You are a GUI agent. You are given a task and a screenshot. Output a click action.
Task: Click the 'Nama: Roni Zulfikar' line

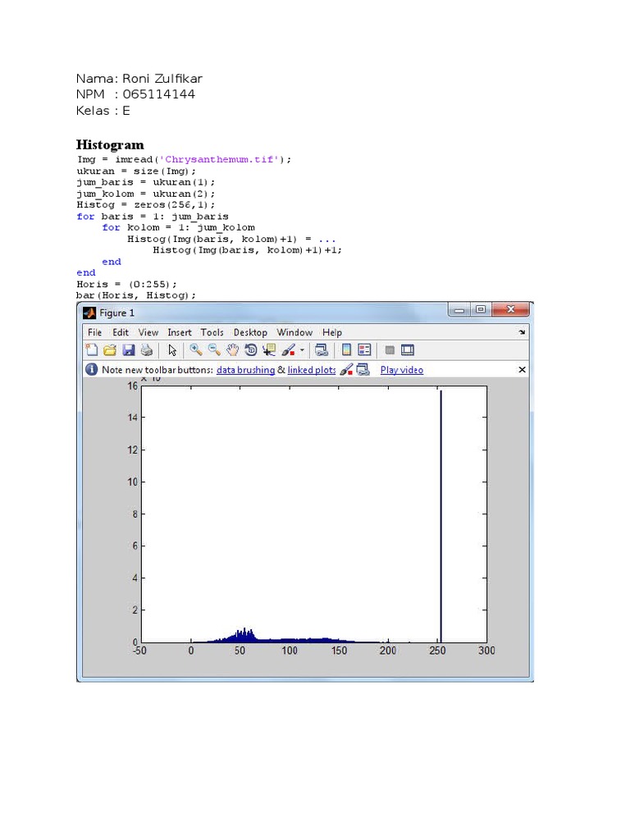139,79
